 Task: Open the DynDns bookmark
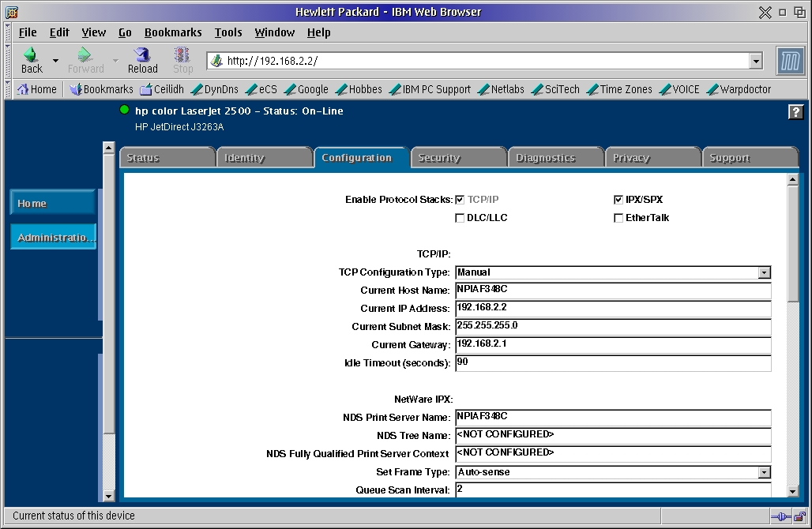pyautogui.click(x=215, y=89)
